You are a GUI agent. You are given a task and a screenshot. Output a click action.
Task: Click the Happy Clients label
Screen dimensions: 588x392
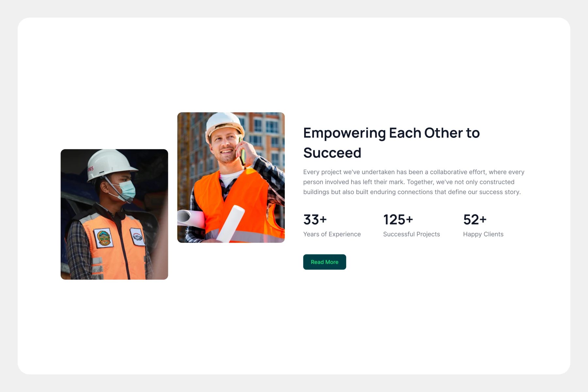483,234
